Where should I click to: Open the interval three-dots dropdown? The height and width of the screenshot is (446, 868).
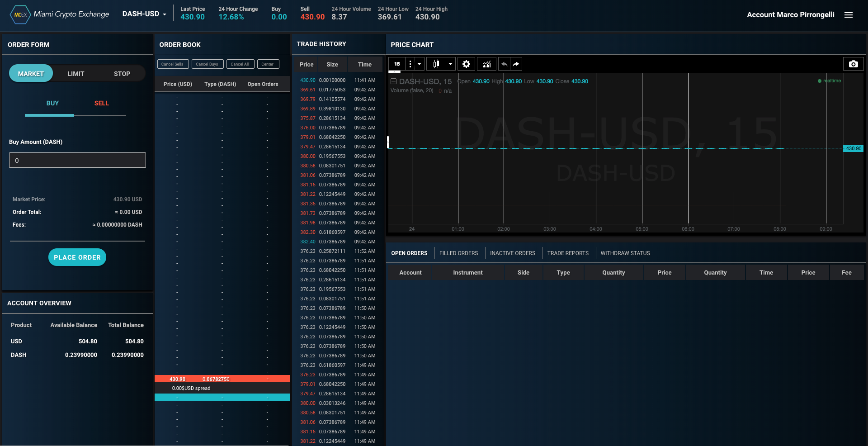[410, 64]
